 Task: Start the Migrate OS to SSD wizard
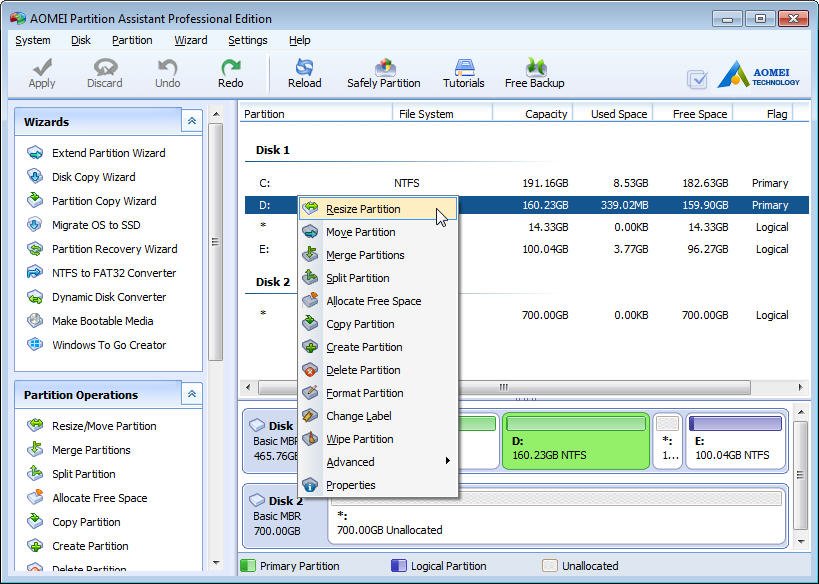96,225
